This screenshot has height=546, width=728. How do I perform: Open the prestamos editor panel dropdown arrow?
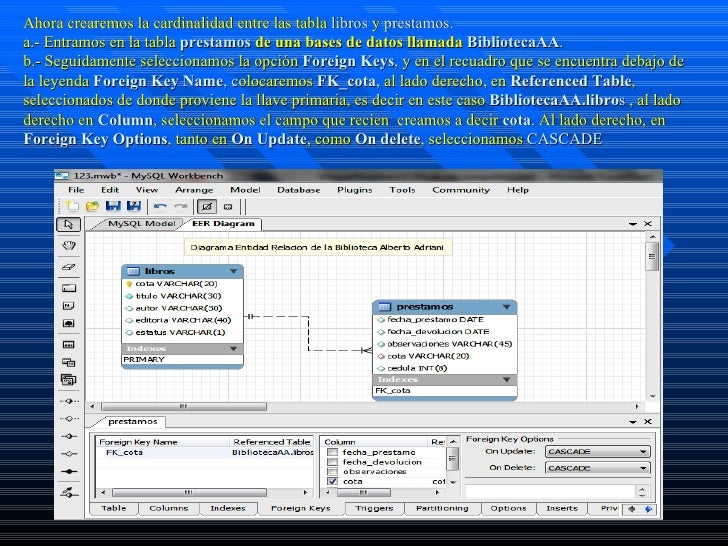pos(633,422)
